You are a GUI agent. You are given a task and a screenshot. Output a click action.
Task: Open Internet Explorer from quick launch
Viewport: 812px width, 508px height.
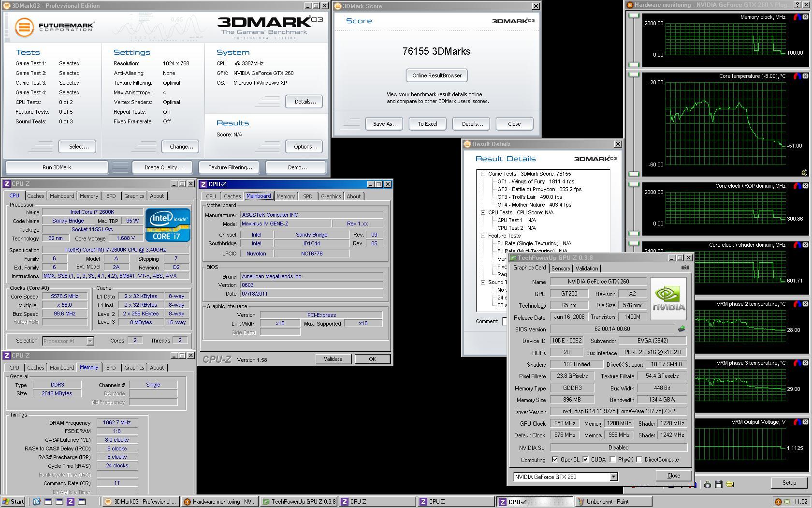point(36,502)
